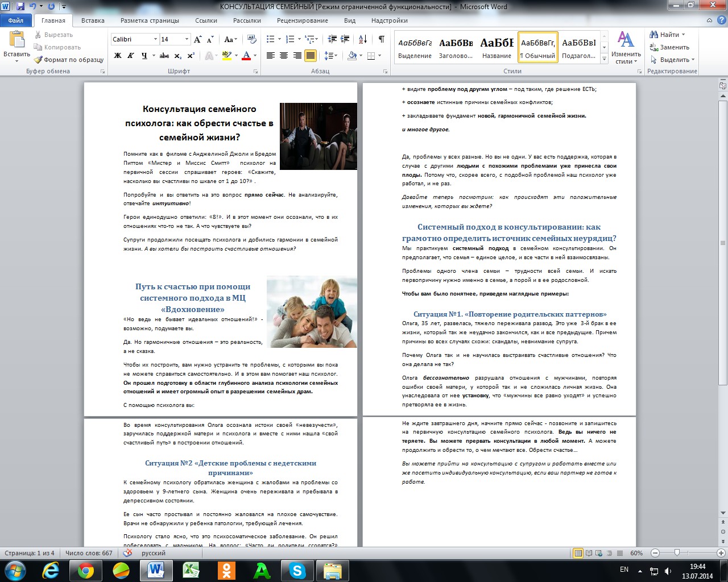Click the русский language status indicator

[x=154, y=553]
